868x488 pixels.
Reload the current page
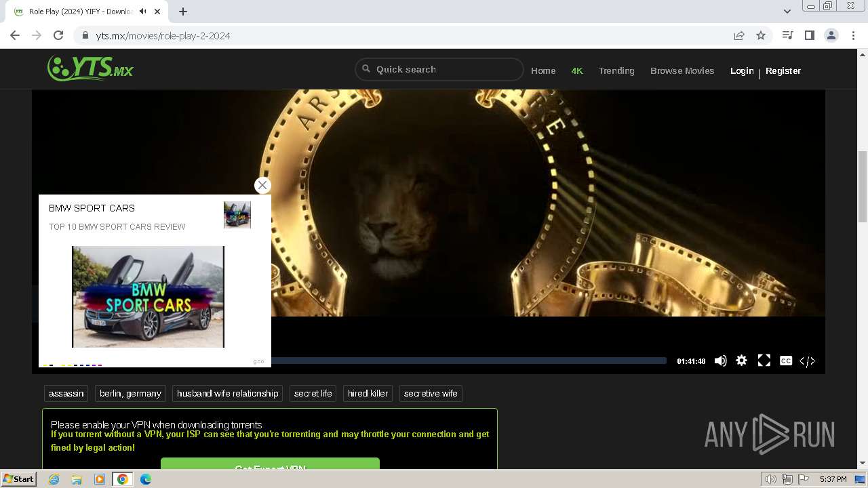tap(58, 35)
